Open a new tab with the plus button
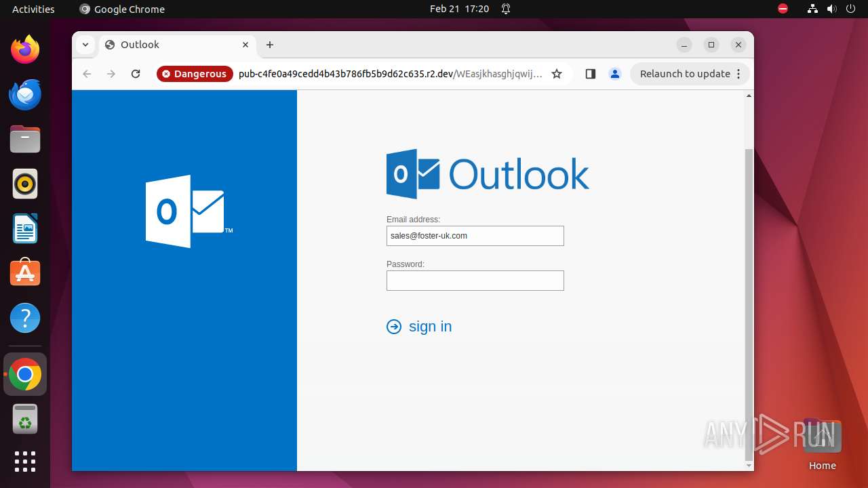This screenshot has height=488, width=868. click(270, 45)
